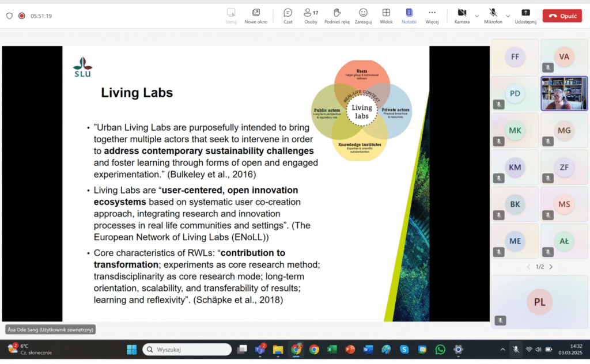Click the Åsa Ode Sang presenter label
This screenshot has width=590, height=364.
(51, 330)
